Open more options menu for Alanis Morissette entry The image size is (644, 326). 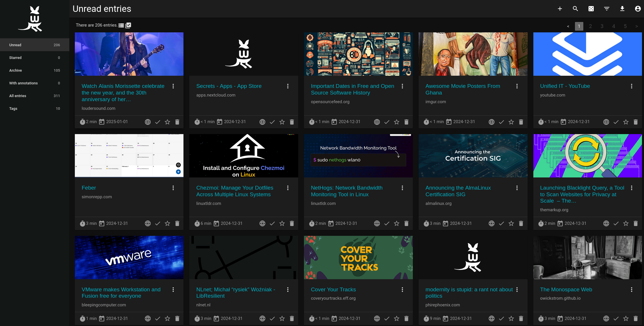[x=173, y=86]
